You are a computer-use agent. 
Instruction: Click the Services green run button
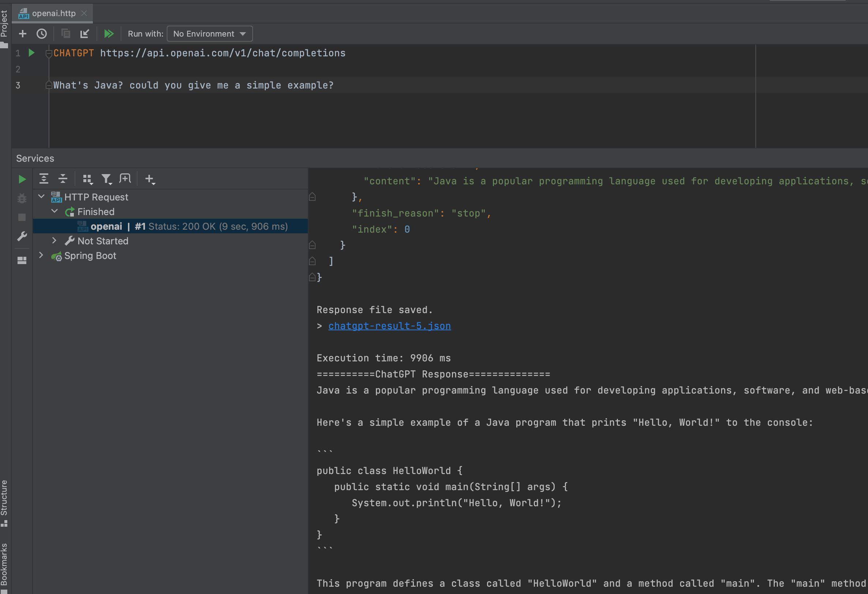tap(22, 179)
